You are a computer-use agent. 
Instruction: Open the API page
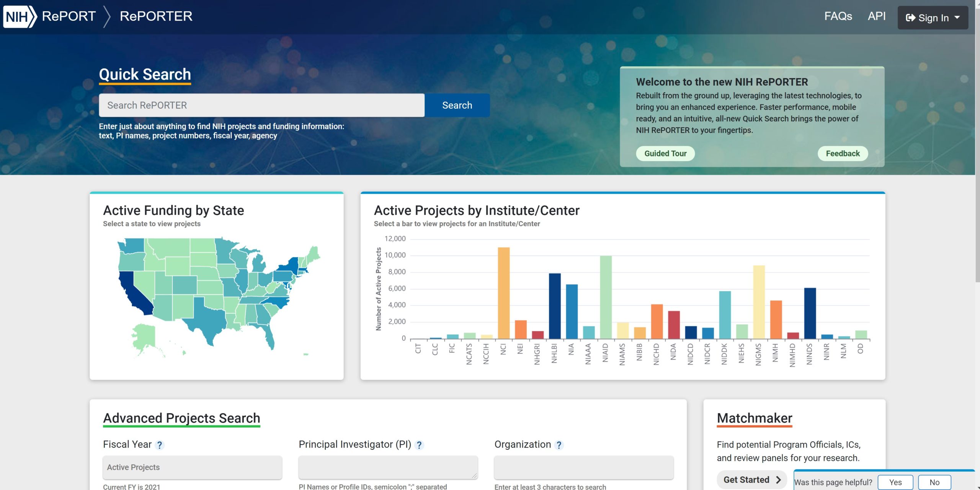(x=876, y=16)
